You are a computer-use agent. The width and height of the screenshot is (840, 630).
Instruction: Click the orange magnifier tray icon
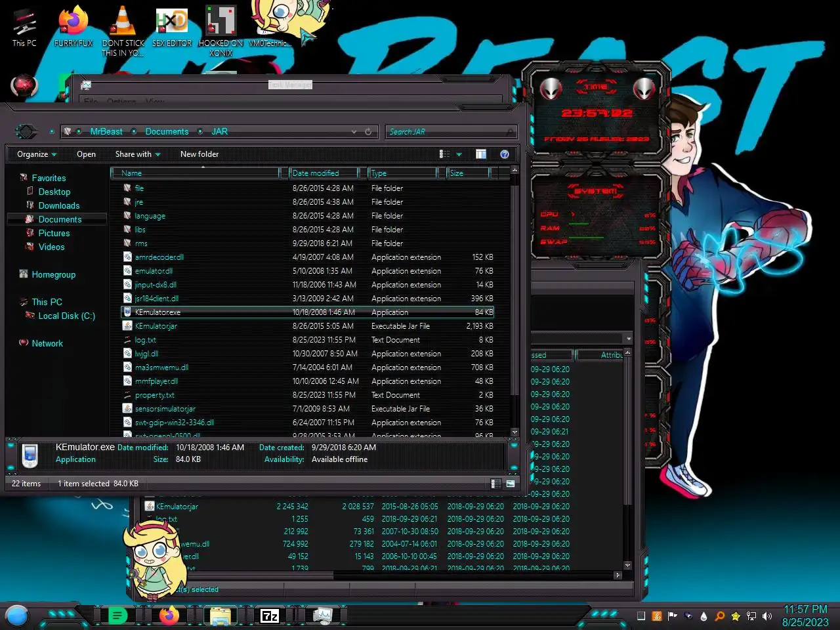(x=720, y=616)
